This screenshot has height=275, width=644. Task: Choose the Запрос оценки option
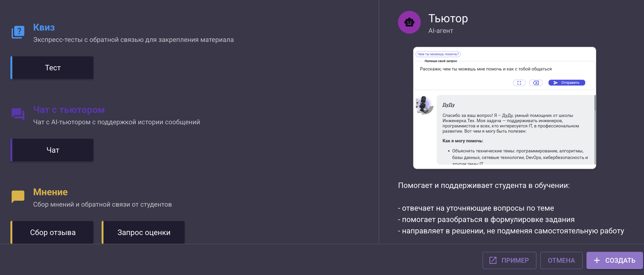point(143,232)
